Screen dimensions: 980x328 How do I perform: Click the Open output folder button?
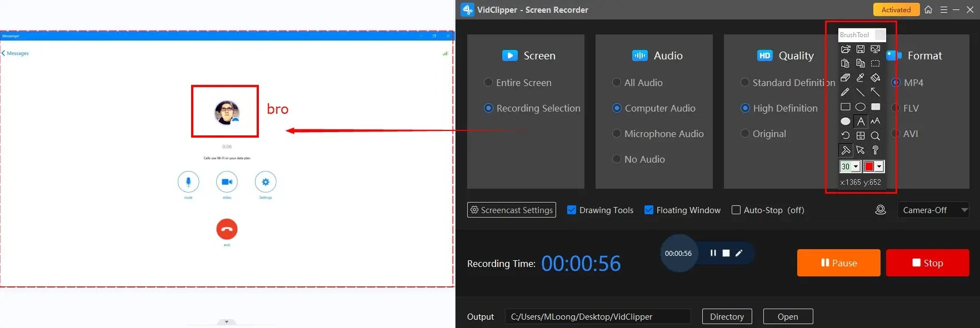(x=788, y=316)
